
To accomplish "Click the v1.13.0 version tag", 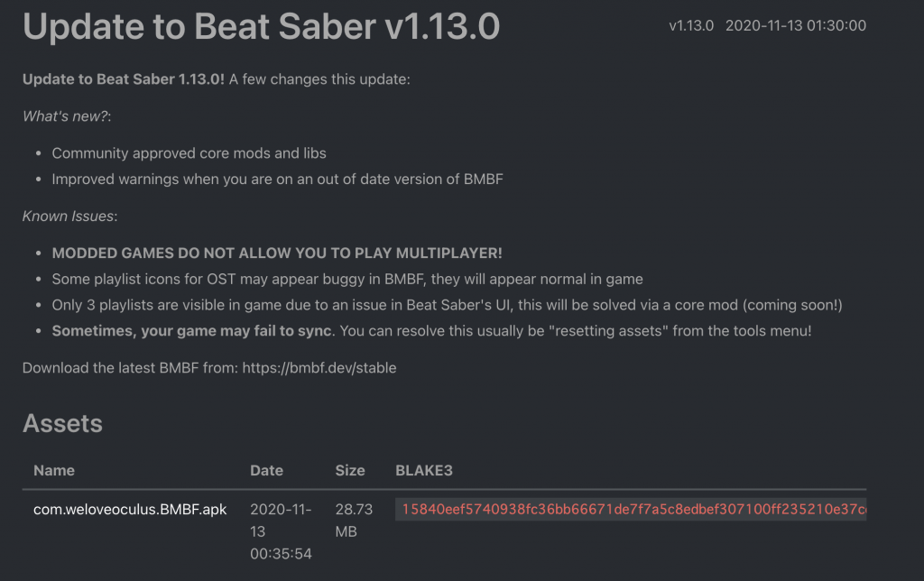I will 691,26.
